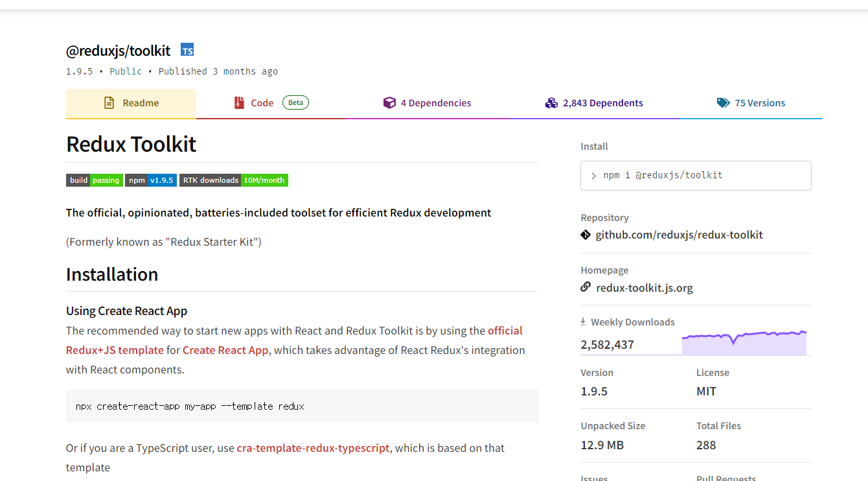The image size is (868, 481).
Task: Click the Version 1.9.5 sidebar value
Action: (x=594, y=392)
